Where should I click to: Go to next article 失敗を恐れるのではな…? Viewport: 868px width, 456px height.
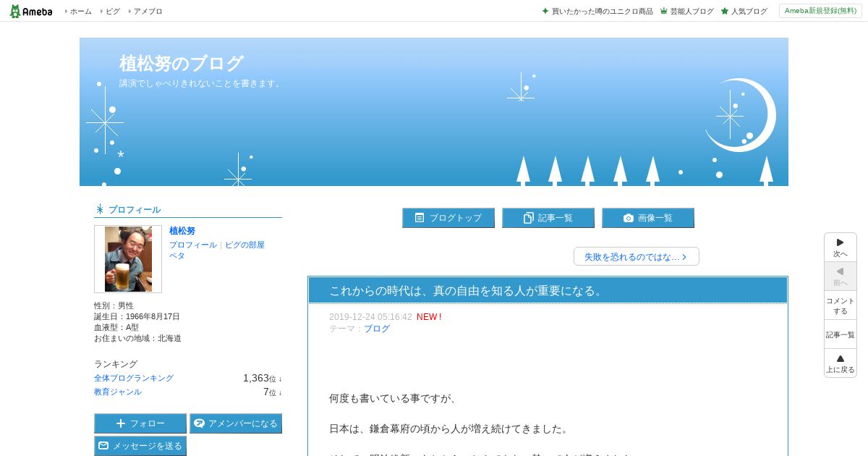(x=637, y=256)
